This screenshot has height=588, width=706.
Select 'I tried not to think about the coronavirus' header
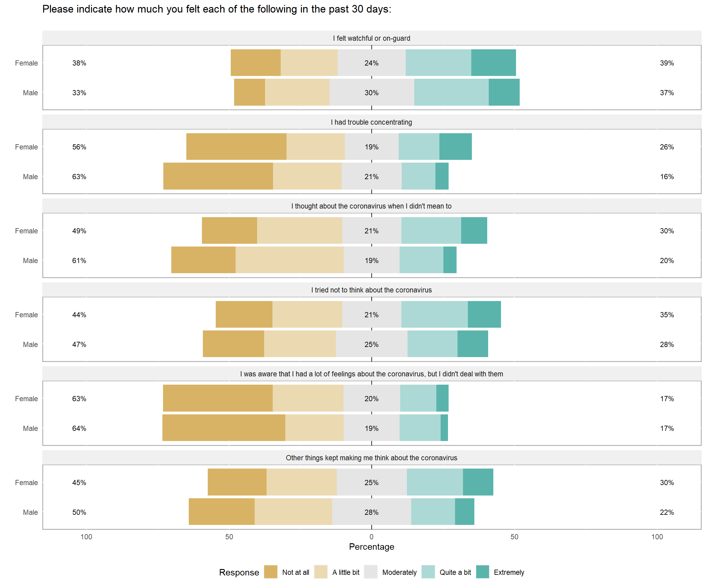371,290
